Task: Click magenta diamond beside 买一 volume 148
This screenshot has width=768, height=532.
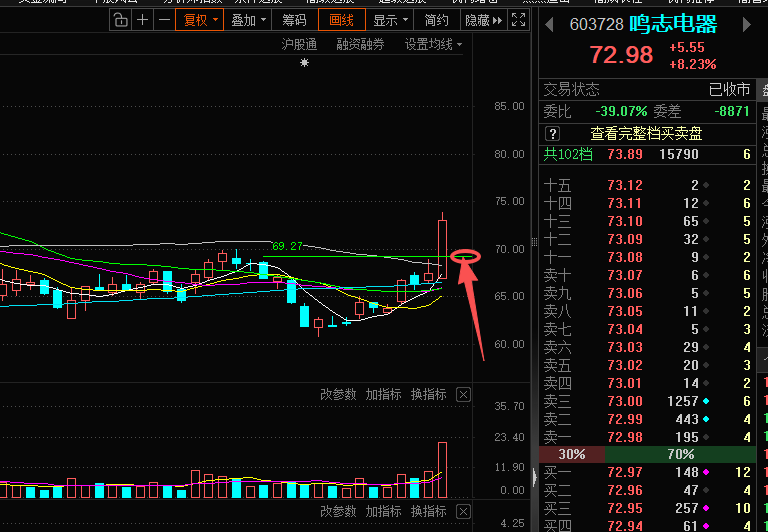Action: click(x=706, y=472)
